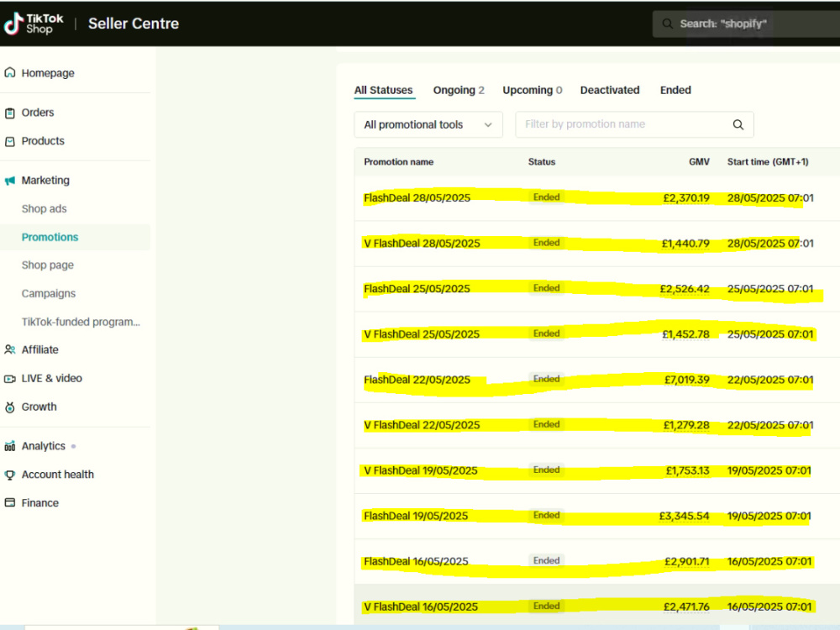This screenshot has width=840, height=630.
Task: Go to Shop ads submenu
Action: coord(44,209)
